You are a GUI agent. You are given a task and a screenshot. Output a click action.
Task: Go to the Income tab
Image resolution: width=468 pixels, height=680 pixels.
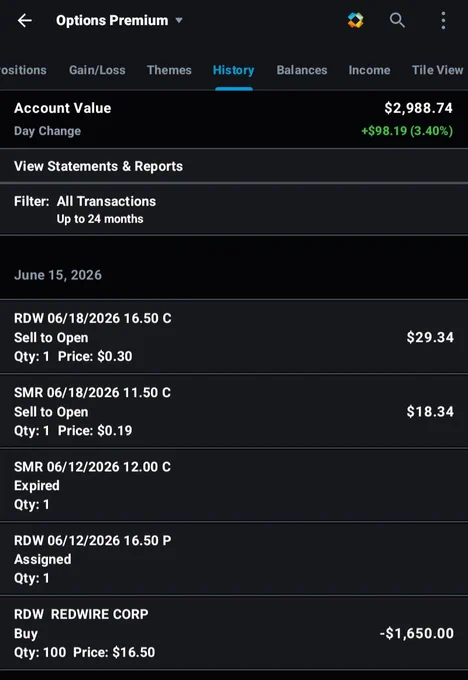point(370,70)
